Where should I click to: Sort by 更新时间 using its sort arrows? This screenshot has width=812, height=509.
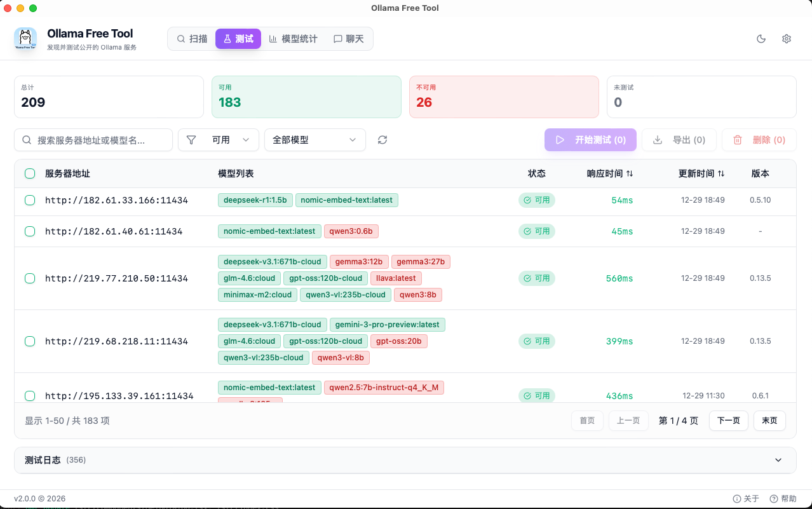(x=721, y=173)
